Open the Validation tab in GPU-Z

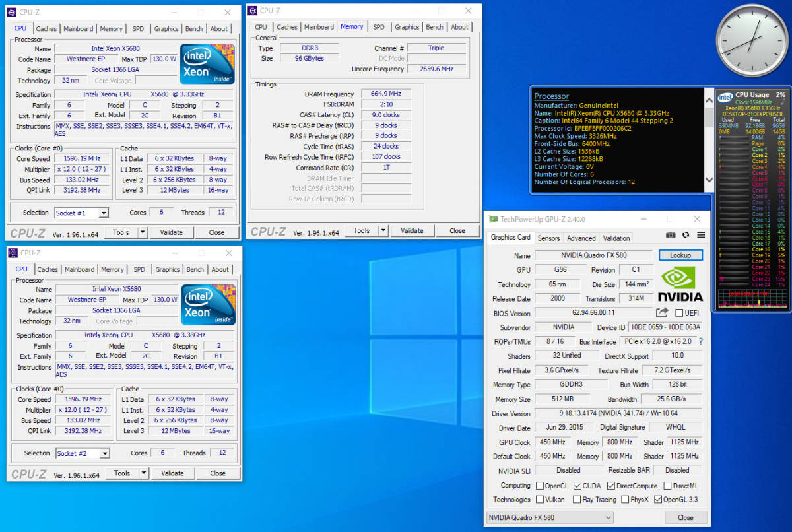(x=616, y=238)
